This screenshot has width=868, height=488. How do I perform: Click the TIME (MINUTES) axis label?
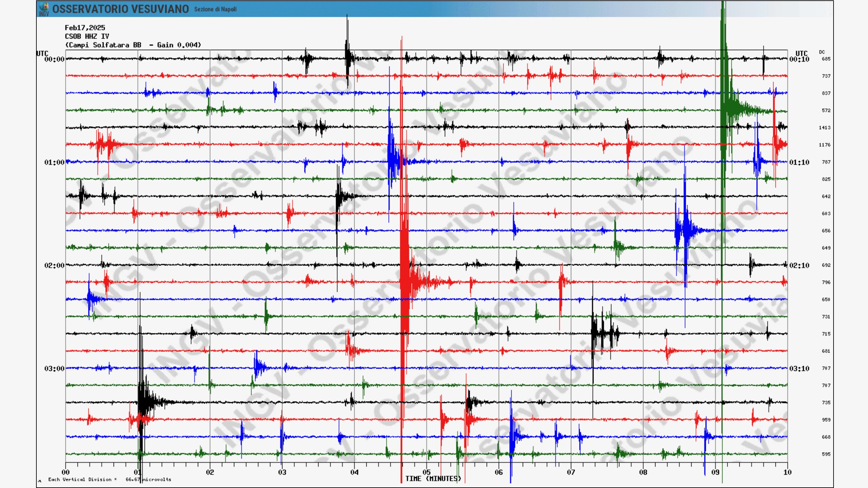[433, 478]
